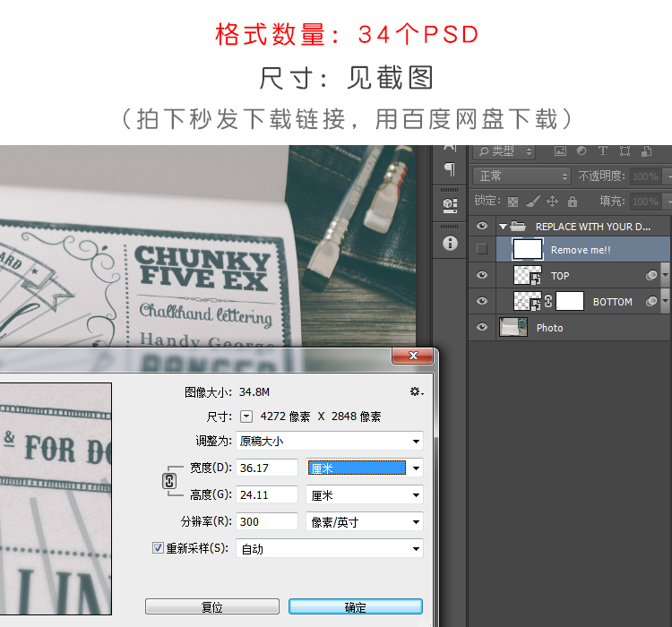Uncheck the 重新采样 resample checkbox
672x627 pixels.
coord(159,548)
